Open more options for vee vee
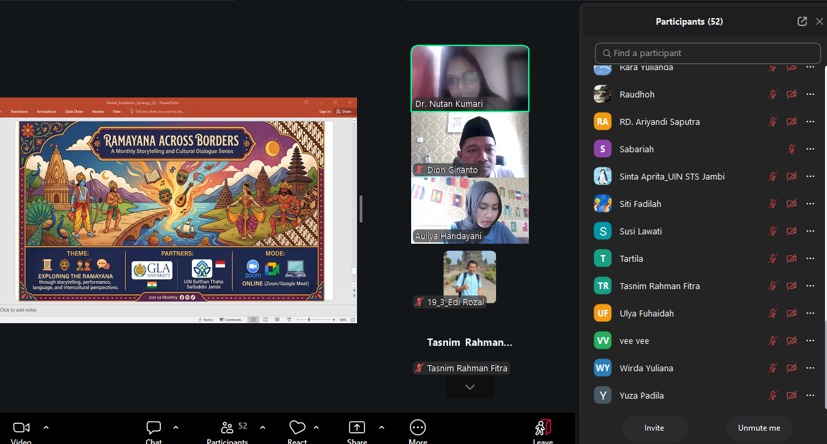827x444 pixels. [x=810, y=341]
